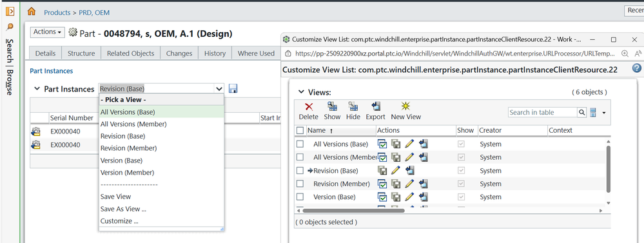Viewport: 644px width, 243px height.
Task: Check the Version (Base) row checkbox
Action: coord(300,197)
